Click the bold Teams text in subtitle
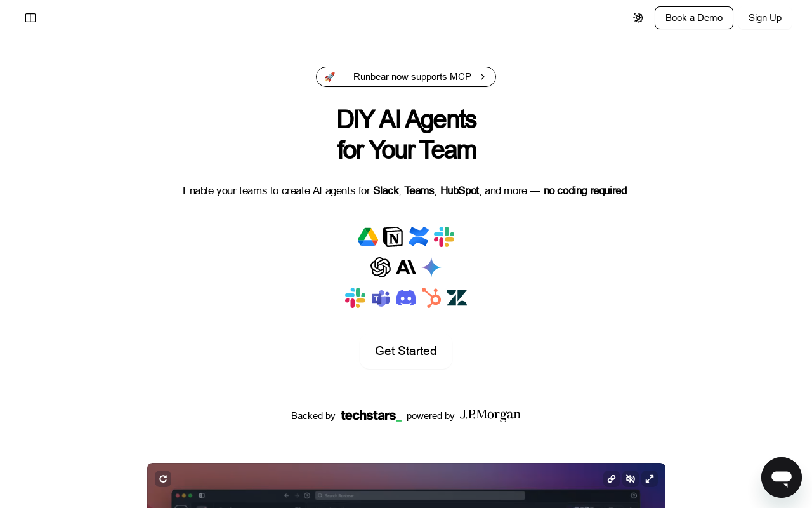The image size is (812, 508). pyautogui.click(x=419, y=190)
